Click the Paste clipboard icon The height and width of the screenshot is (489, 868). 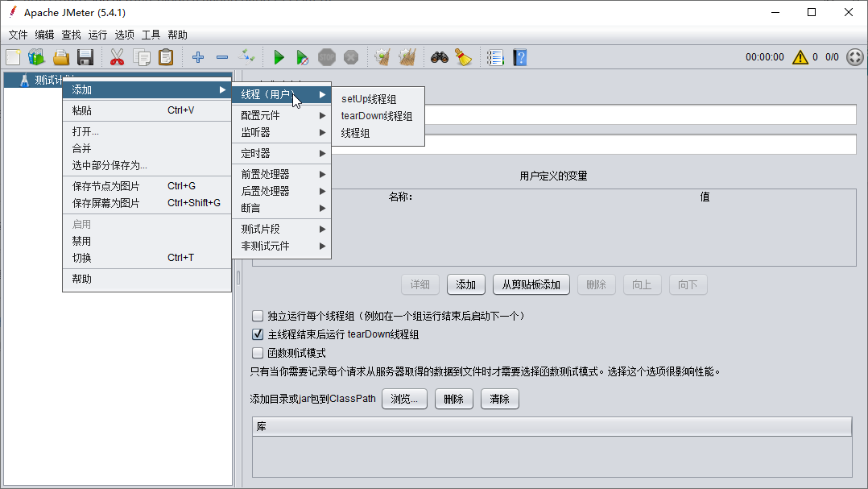(x=166, y=57)
